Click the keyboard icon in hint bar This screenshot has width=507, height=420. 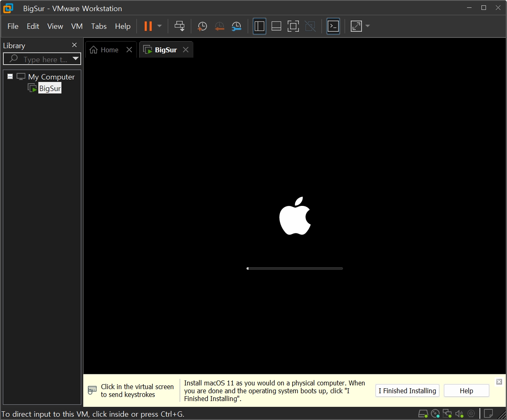click(x=92, y=390)
